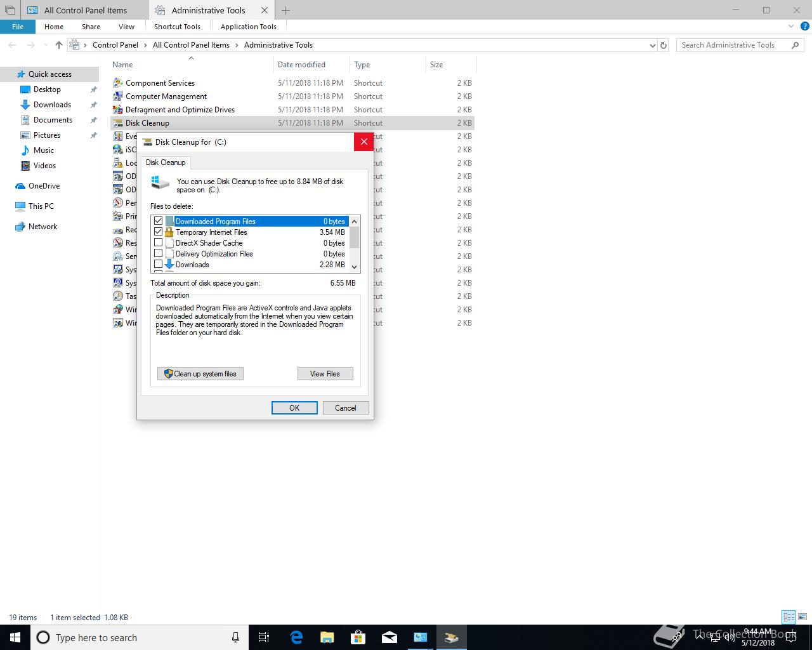Select the Defragment and Optimize Drives icon
This screenshot has height=650, width=812.
tap(117, 110)
